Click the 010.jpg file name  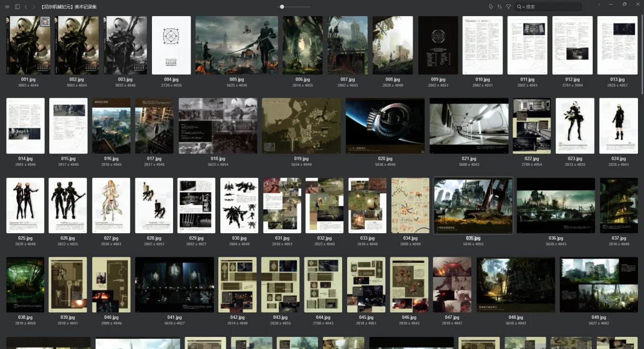pyautogui.click(x=482, y=80)
